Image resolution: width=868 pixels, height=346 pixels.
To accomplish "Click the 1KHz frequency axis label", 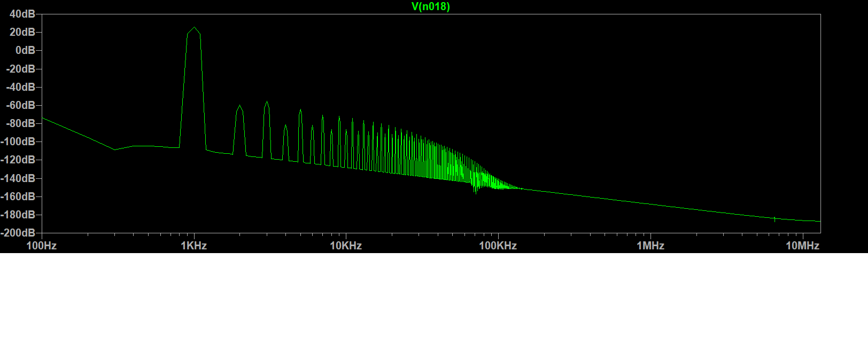I will pos(194,246).
